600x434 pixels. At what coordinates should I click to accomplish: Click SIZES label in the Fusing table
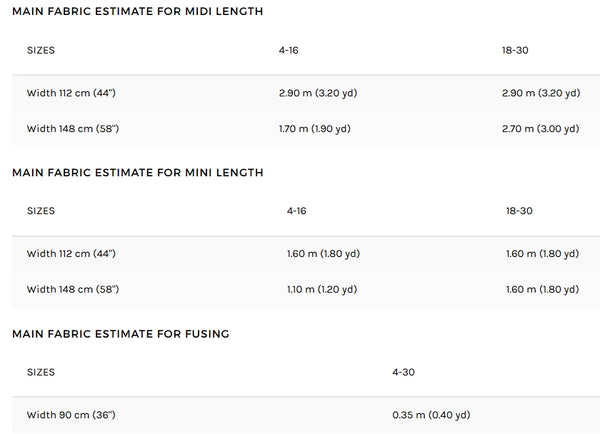[x=41, y=372]
